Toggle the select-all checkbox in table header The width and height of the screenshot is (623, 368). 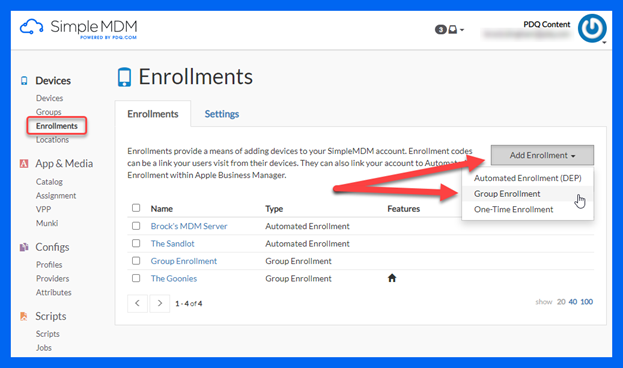pyautogui.click(x=136, y=208)
